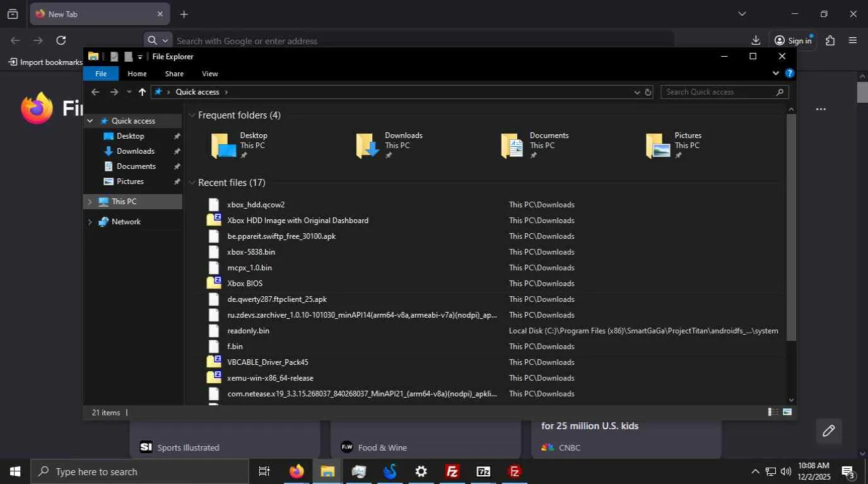868x484 pixels.
Task: Select the mcpx_1.0.bin file
Action: (x=249, y=268)
